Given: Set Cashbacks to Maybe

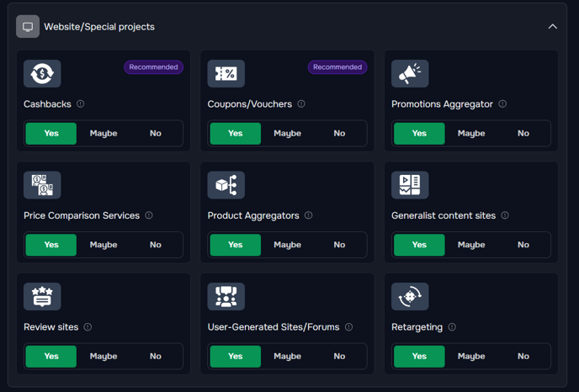Looking at the screenshot, I should point(104,133).
